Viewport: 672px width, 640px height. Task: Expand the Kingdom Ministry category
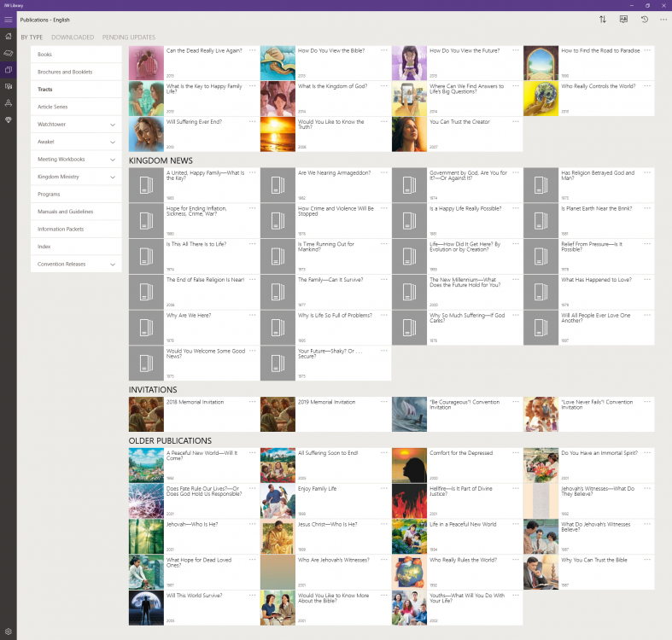point(113,177)
